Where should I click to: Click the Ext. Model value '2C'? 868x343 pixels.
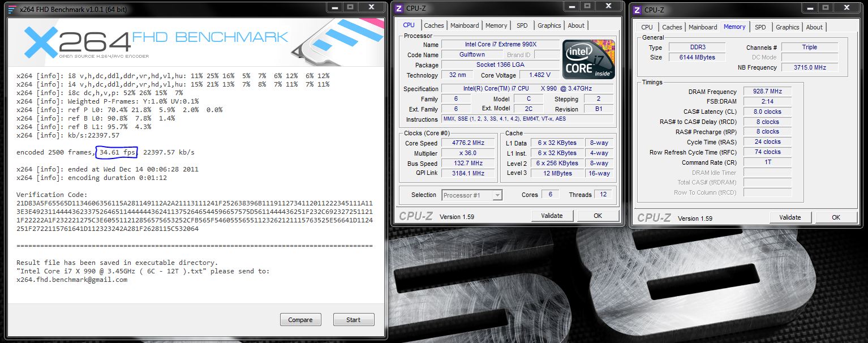click(x=528, y=109)
